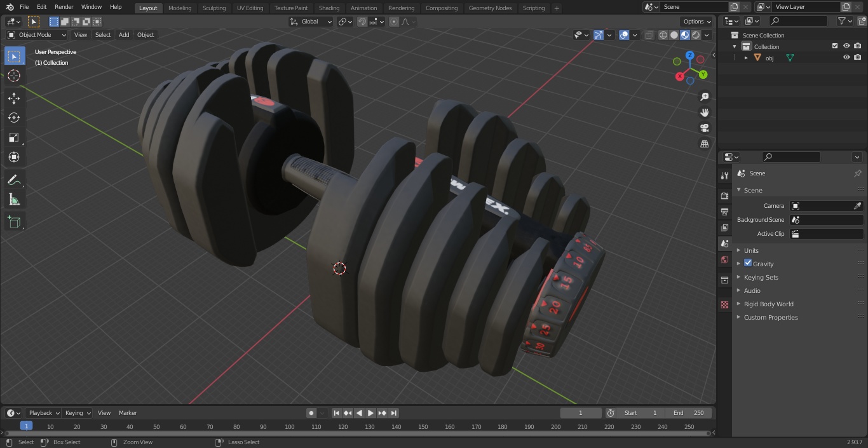Click the eyedropper in Camera field
Image resolution: width=868 pixels, height=448 pixels.
coord(857,206)
